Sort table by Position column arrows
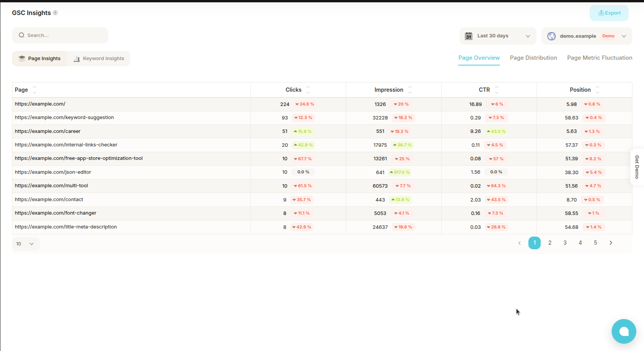Image resolution: width=644 pixels, height=351 pixels. click(597, 90)
